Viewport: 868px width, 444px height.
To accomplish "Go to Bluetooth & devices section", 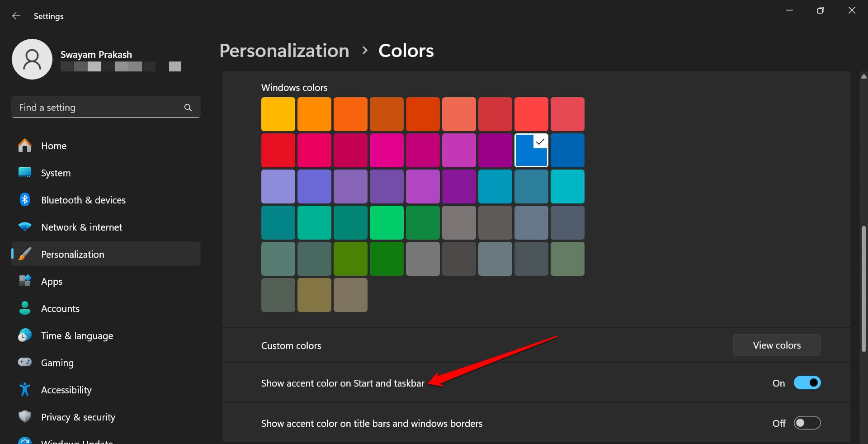I will pyautogui.click(x=83, y=200).
